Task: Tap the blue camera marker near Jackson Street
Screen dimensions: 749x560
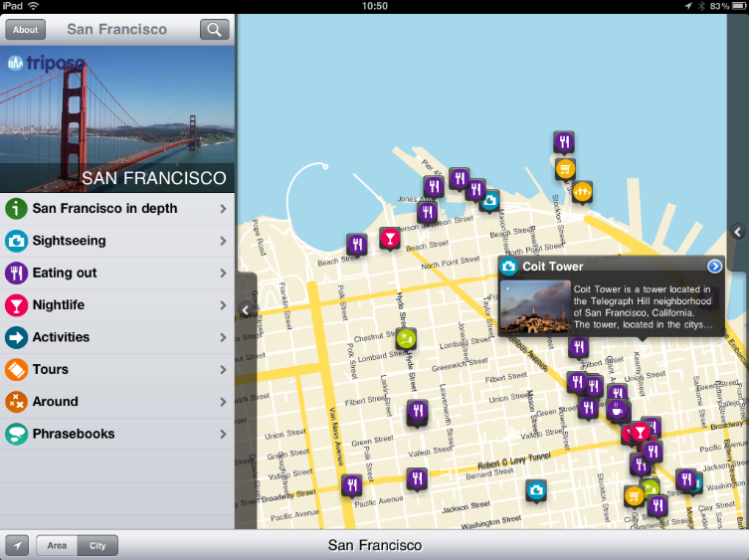Action: click(x=536, y=490)
